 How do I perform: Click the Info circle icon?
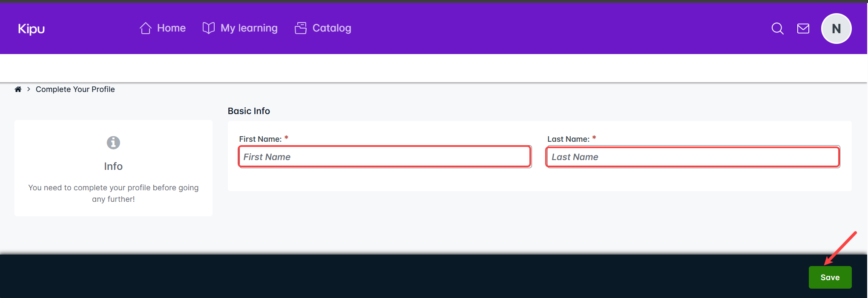tap(113, 143)
